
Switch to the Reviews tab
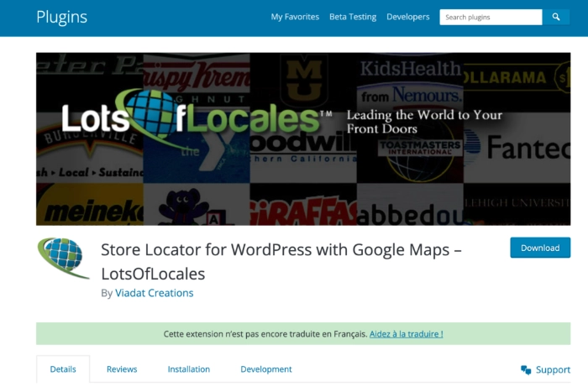(x=122, y=369)
